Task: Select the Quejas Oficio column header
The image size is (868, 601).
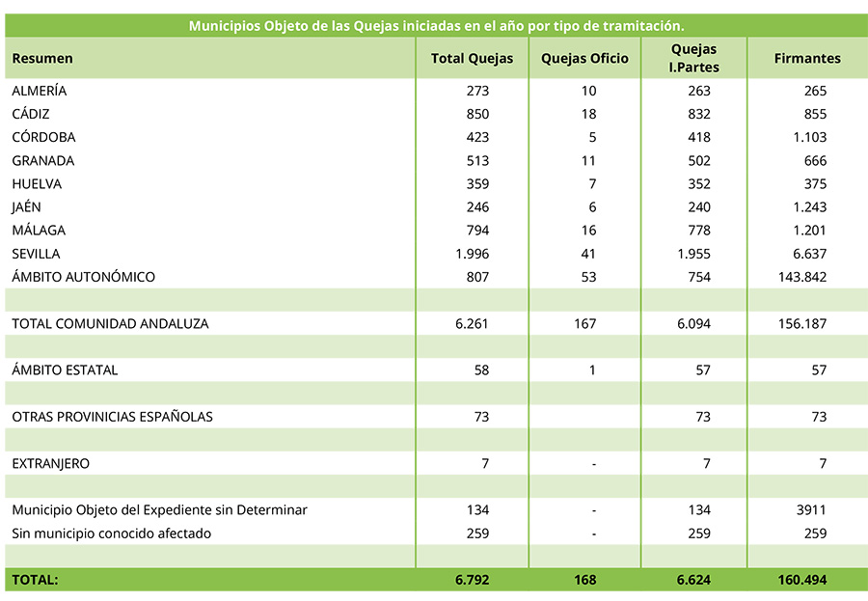Action: pos(584,59)
